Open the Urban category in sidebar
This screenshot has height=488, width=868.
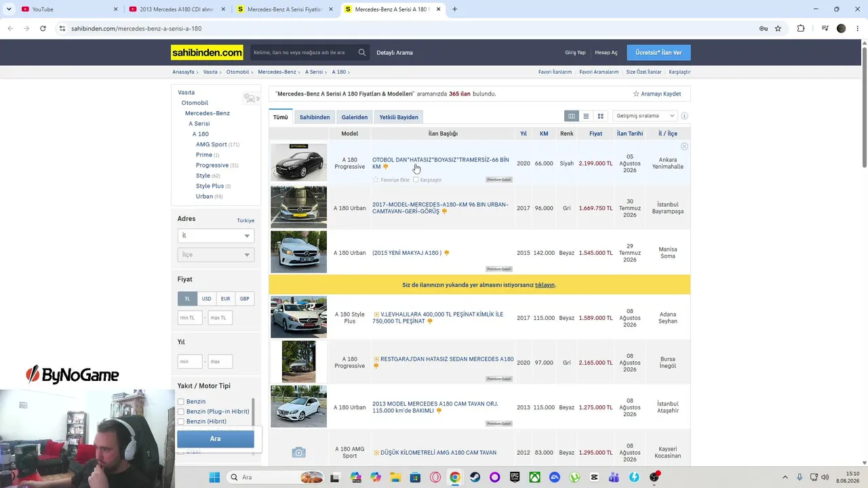click(204, 197)
